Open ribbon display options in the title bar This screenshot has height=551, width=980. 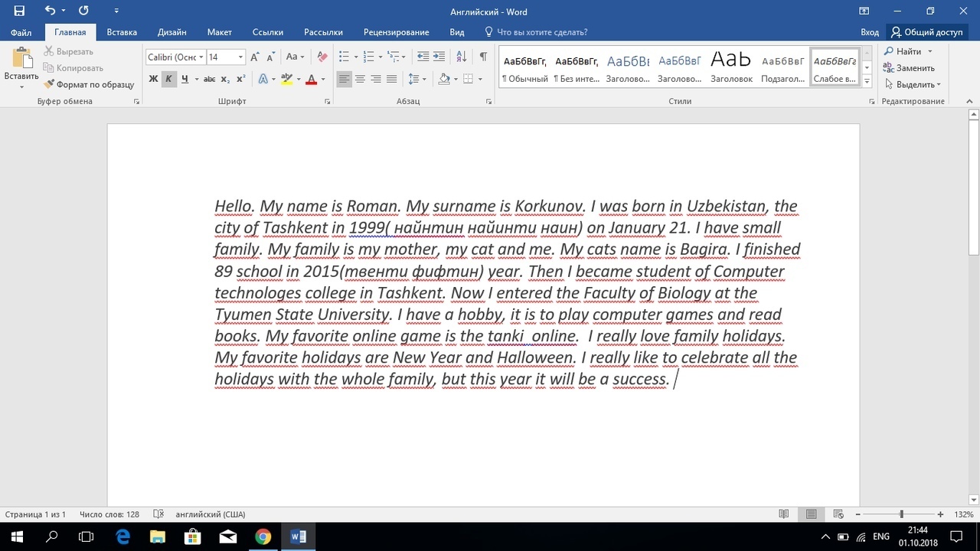[864, 11]
